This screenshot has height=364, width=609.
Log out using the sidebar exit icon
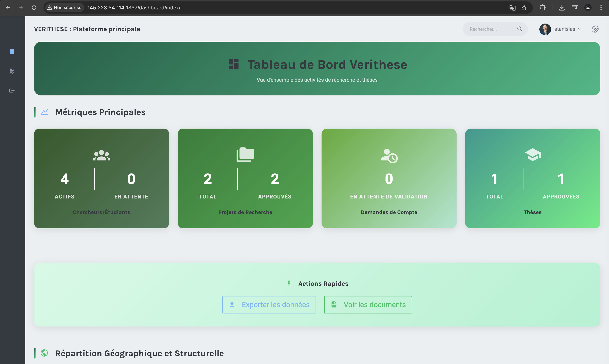[12, 90]
